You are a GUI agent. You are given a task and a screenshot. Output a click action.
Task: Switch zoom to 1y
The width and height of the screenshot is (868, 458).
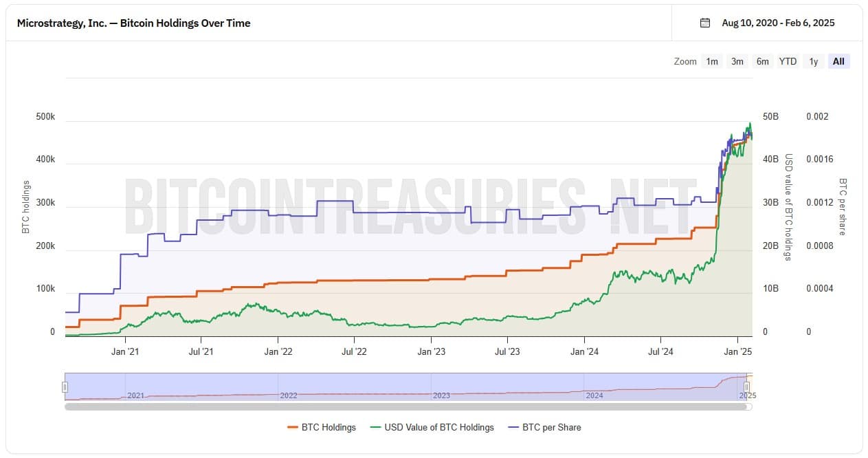tap(814, 61)
